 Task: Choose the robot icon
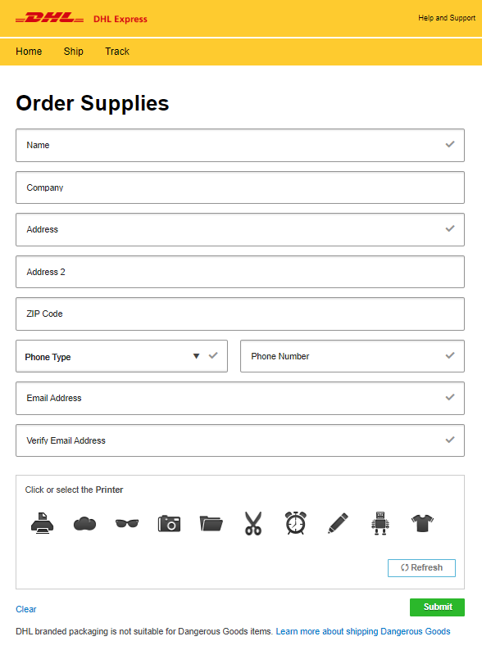380,523
